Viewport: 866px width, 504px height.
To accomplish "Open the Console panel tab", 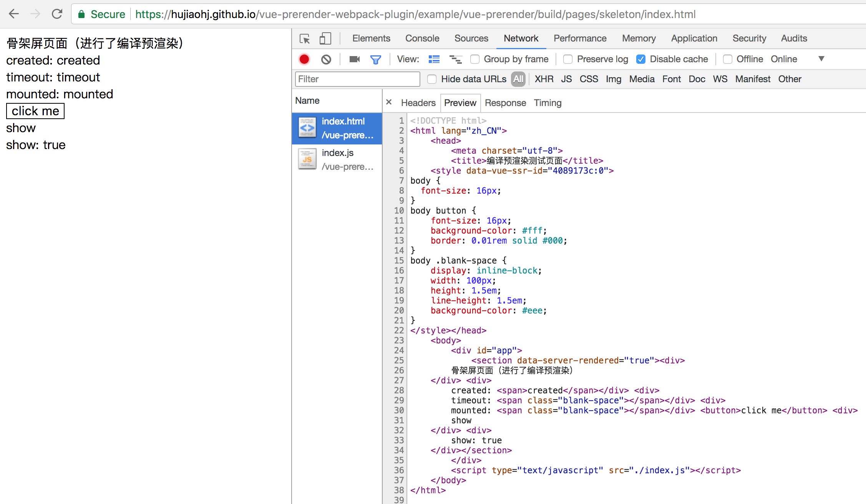I will tap(422, 38).
